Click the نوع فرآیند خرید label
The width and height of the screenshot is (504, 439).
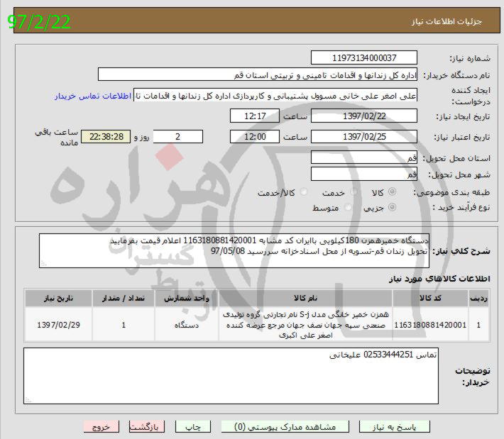pos(461,208)
